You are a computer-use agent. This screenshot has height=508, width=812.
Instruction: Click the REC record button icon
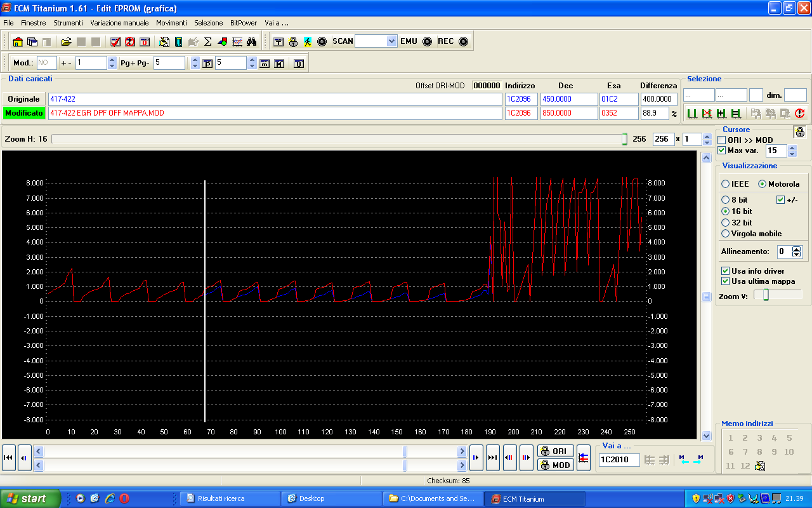463,42
